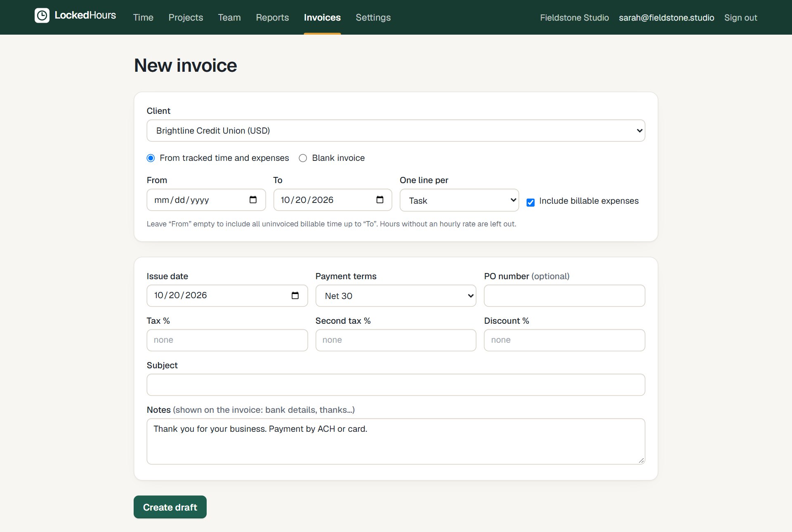Screen dimensions: 792x532
Task: Open the Reports nav item
Action: pyautogui.click(x=272, y=17)
